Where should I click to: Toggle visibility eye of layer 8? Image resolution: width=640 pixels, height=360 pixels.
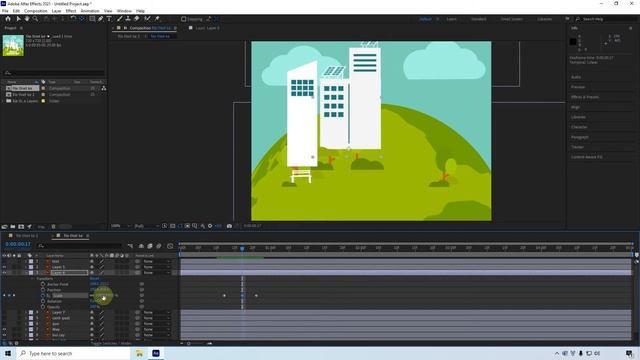click(x=4, y=335)
